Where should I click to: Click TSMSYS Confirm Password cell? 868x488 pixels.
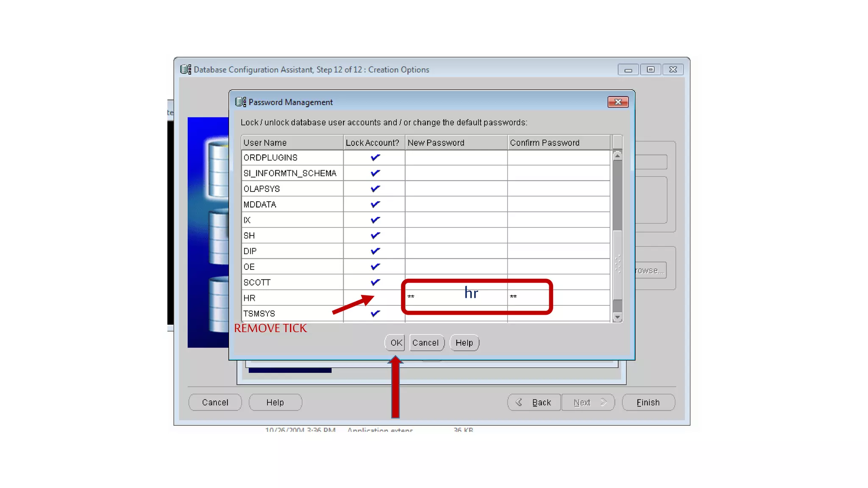pyautogui.click(x=559, y=314)
